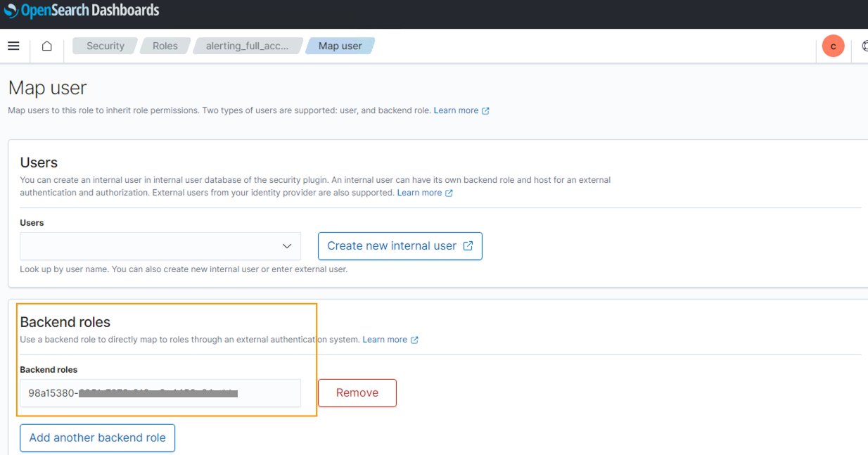Open Learn more link in Users section
Screen dimensions: 868x455
coord(419,193)
